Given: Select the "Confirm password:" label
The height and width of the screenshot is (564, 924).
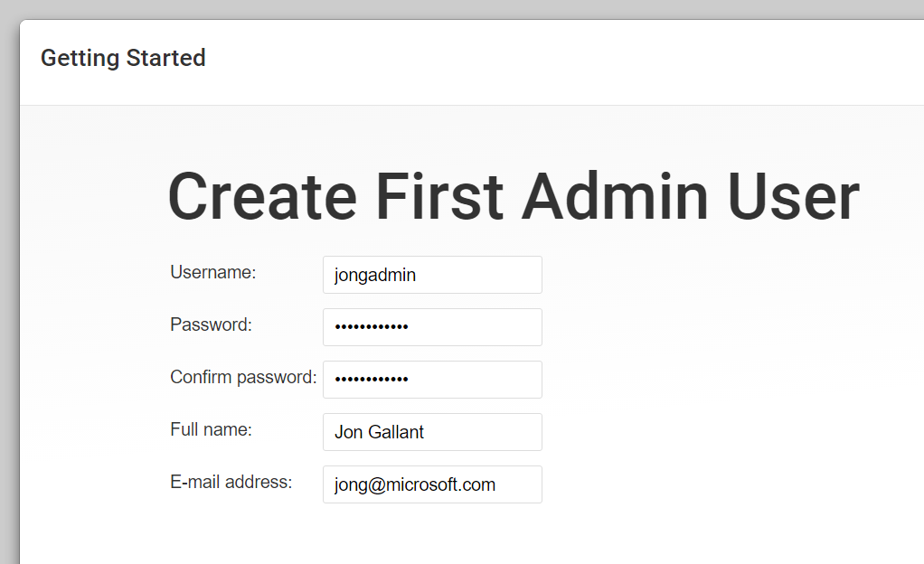Looking at the screenshot, I should click(x=243, y=377).
